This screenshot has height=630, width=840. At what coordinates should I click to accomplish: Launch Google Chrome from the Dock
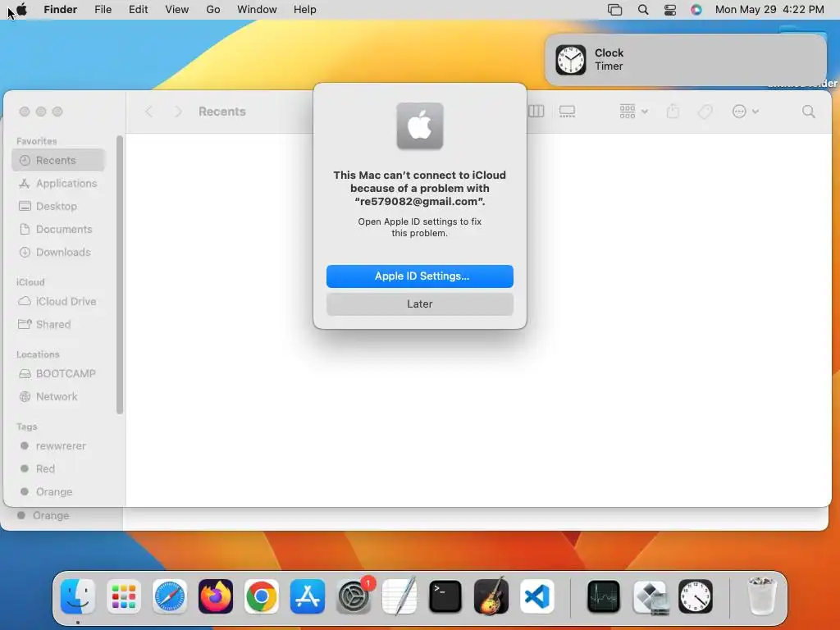pos(262,596)
